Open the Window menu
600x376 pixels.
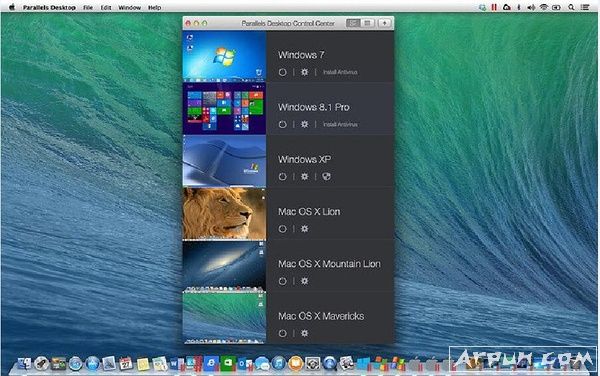tap(130, 7)
